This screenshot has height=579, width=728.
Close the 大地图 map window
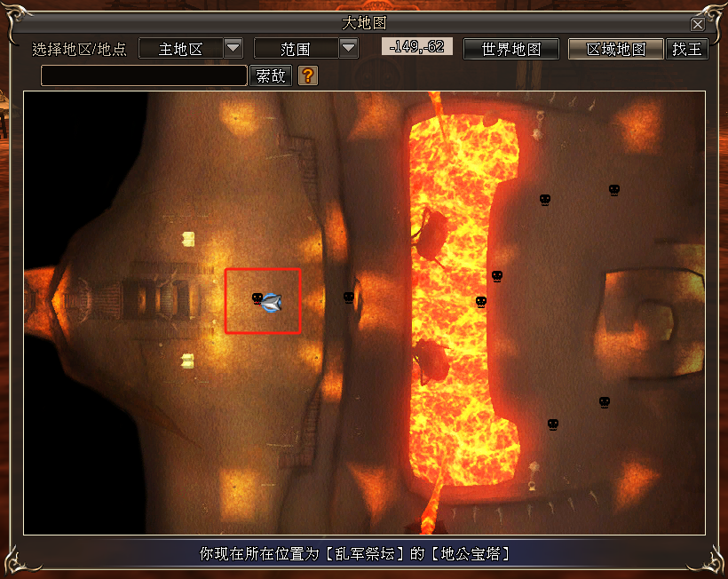698,25
